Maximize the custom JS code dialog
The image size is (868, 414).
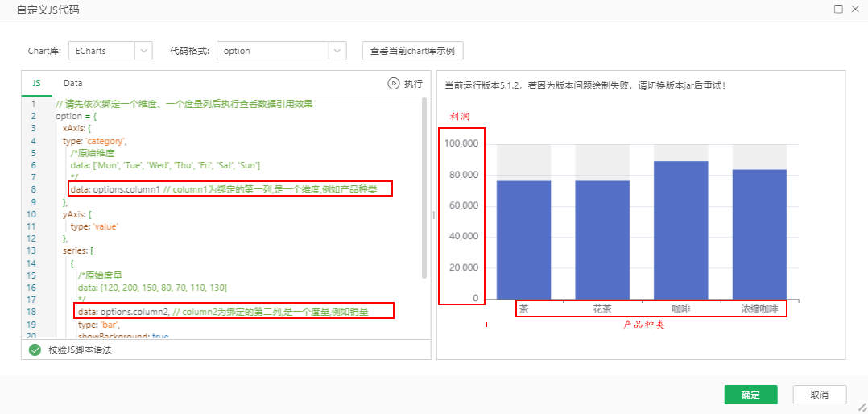pos(838,9)
